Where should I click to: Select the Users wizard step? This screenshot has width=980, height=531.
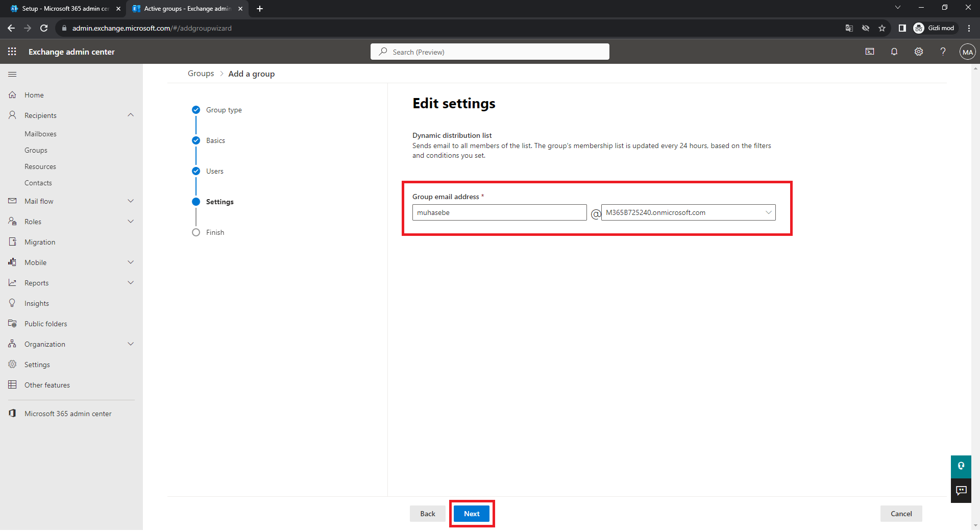(214, 171)
